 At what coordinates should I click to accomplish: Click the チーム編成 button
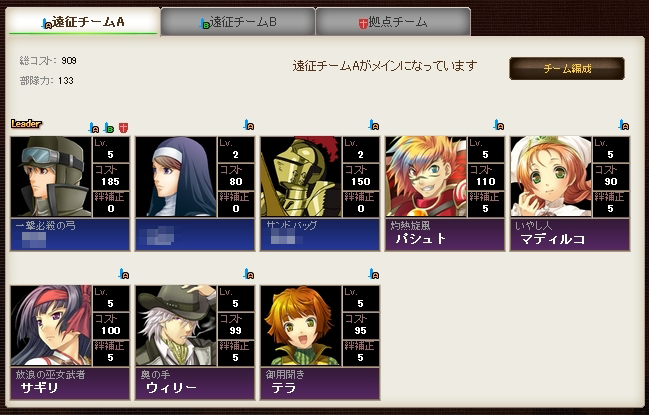(x=567, y=68)
